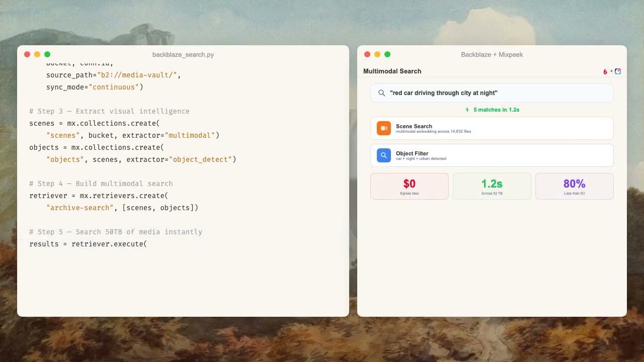Click the extractor="object_detect" code line
Image resolution: width=644 pixels, height=362 pixels.
pos(141,159)
